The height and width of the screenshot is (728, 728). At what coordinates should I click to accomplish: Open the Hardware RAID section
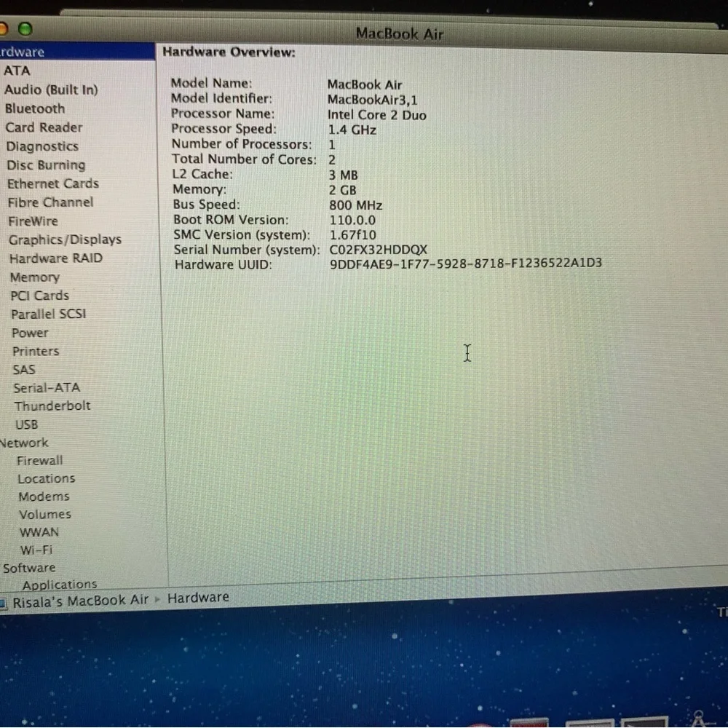[x=56, y=258]
